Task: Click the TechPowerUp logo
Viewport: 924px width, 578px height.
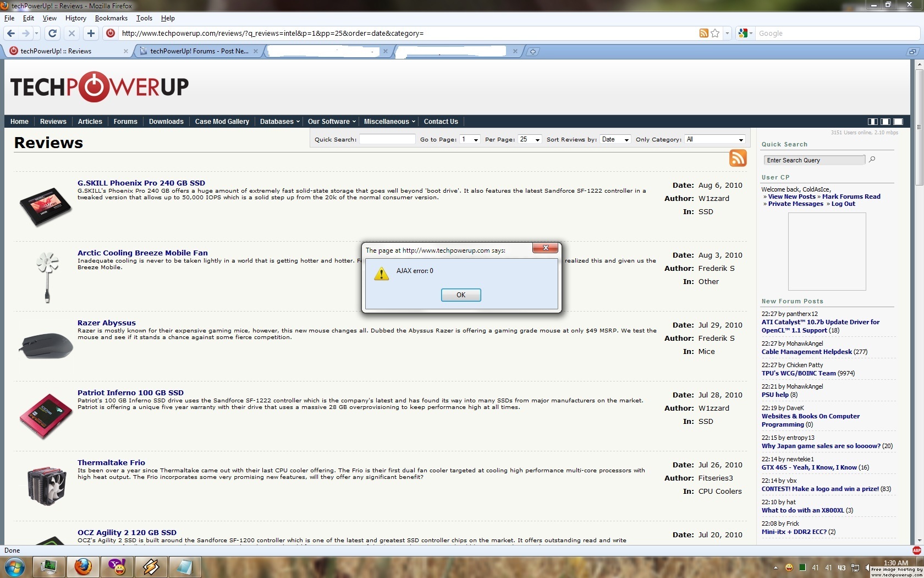Action: (100, 87)
